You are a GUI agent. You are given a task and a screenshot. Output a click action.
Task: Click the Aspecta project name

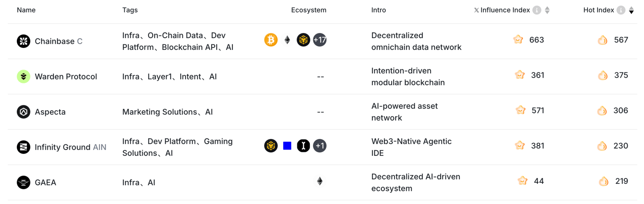point(50,112)
